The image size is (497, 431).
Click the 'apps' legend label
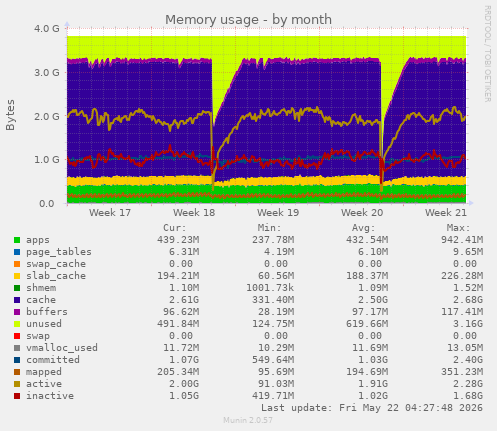38,240
